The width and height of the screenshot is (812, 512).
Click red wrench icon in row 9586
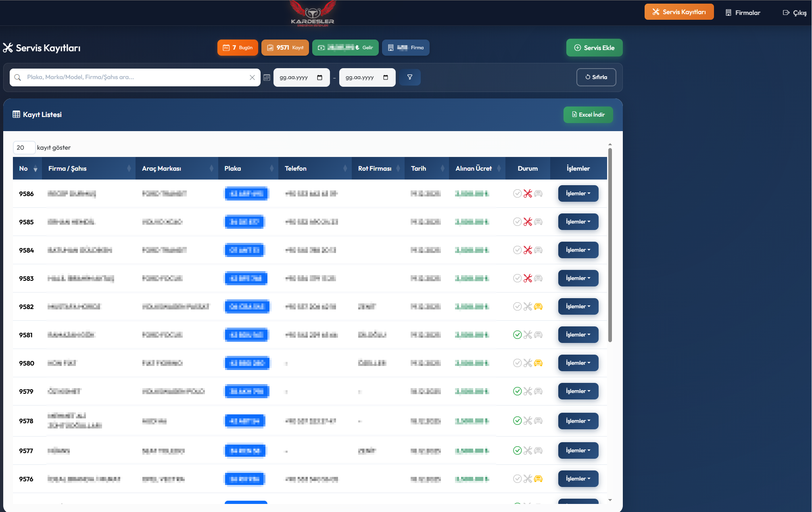(x=528, y=194)
